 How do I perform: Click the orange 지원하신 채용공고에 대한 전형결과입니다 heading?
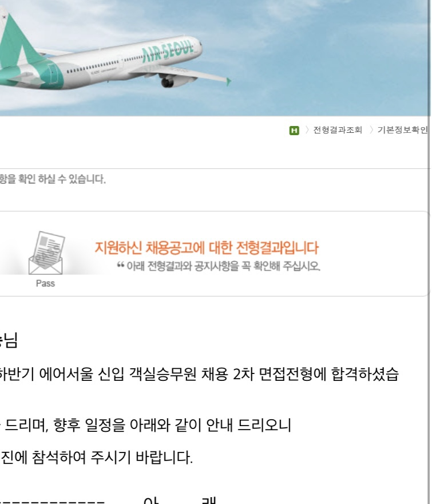207,247
